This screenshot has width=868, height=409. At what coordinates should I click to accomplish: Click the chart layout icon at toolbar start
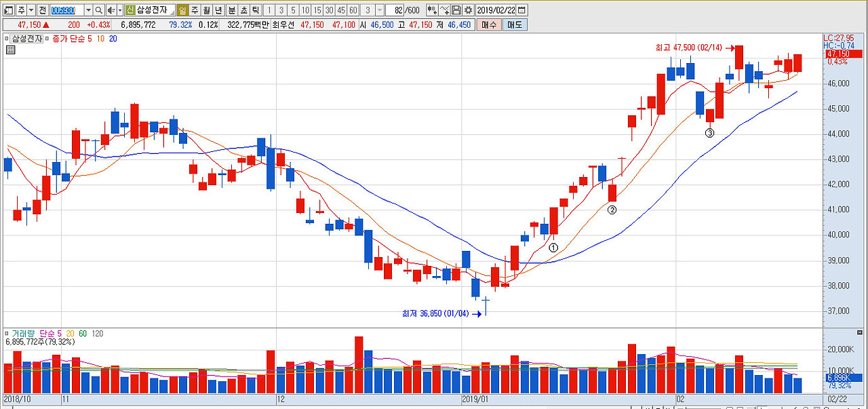[9, 10]
